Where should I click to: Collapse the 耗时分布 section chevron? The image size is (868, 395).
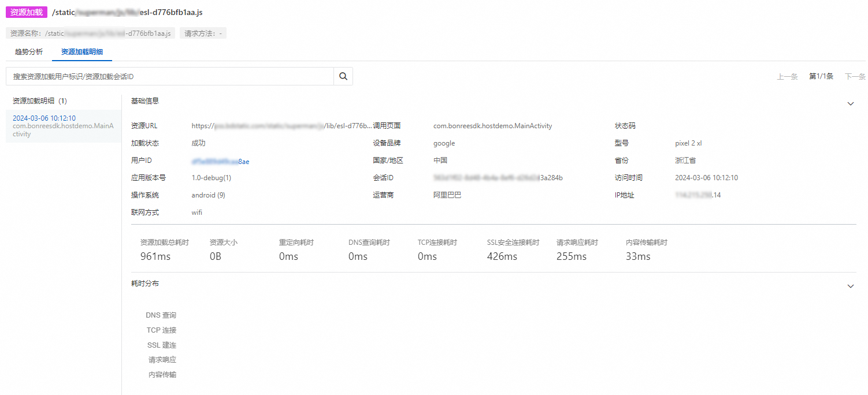coord(850,286)
